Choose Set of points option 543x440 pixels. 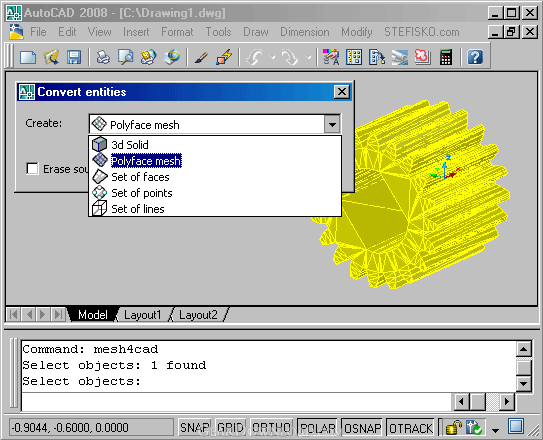pyautogui.click(x=215, y=193)
